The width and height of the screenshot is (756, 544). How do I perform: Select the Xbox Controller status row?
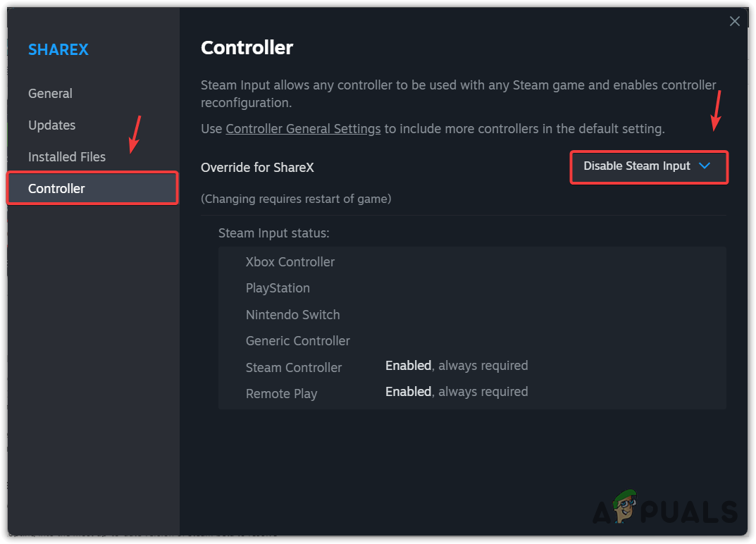pyautogui.click(x=290, y=262)
